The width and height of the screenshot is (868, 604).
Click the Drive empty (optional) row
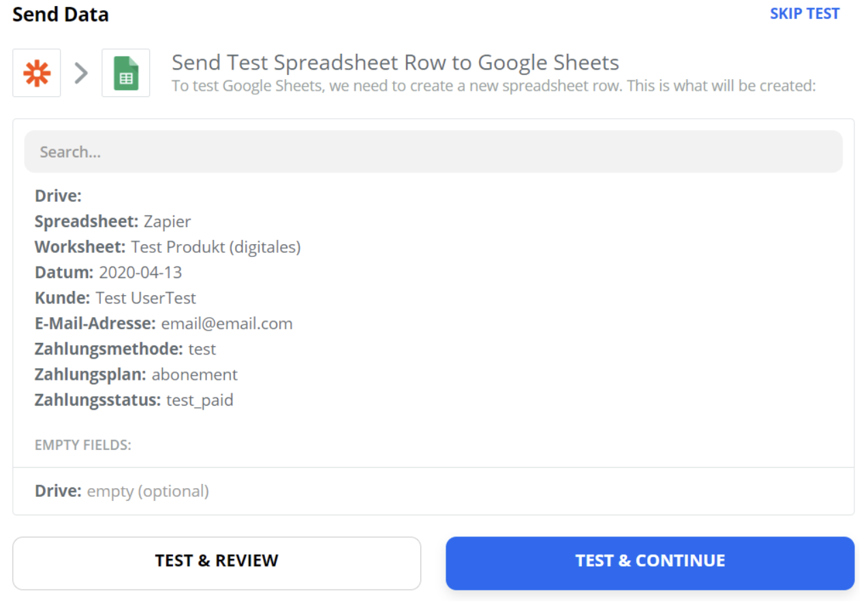122,491
